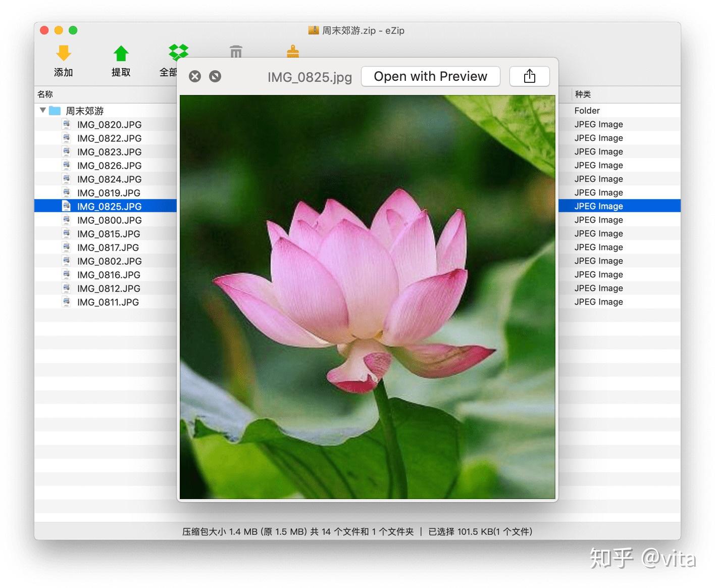The height and width of the screenshot is (588, 715).
Task: Click the file icon of IMG_0822.JPG
Action: 66,138
